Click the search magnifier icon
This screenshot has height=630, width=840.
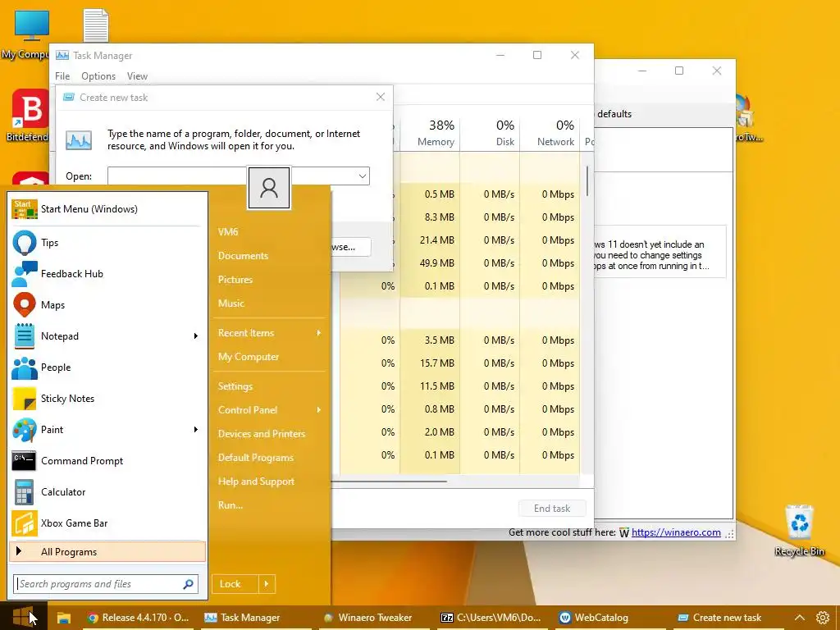click(188, 584)
